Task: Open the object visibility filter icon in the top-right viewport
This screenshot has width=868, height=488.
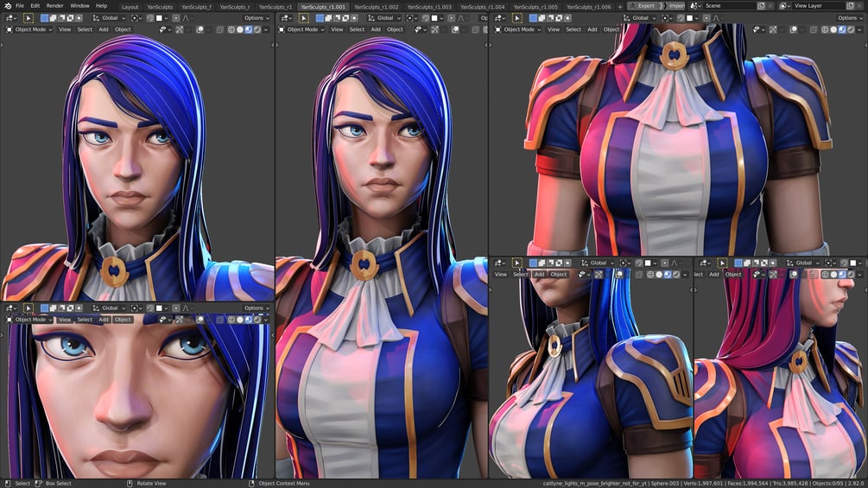Action: (x=757, y=29)
